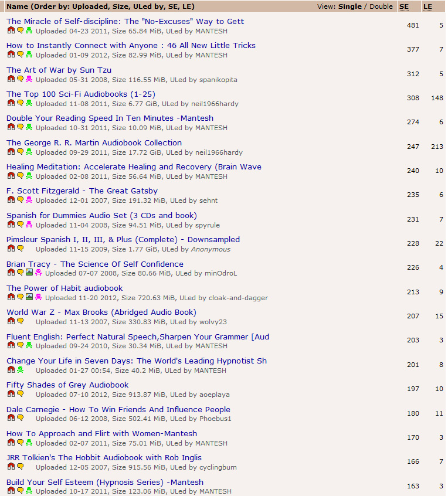
Task: Open comments icon for How to Instantly Connect
Action: (21, 54)
